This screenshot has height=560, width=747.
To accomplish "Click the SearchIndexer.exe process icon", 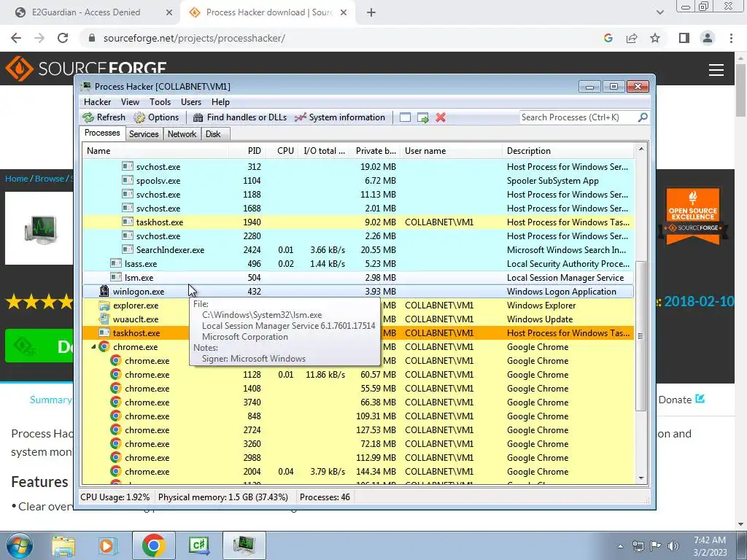I will coord(127,249).
